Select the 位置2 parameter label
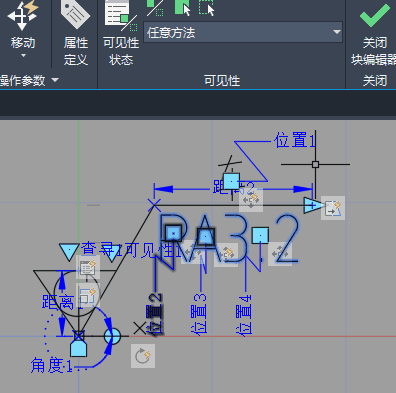396x393 pixels. [x=154, y=314]
